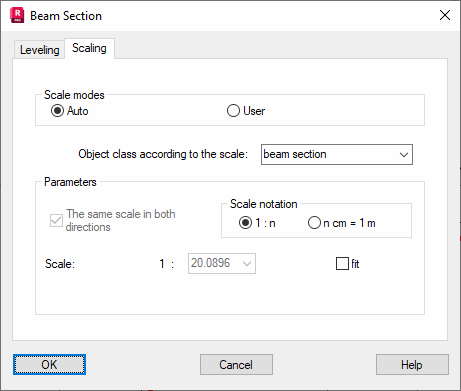Click the 'Scale:' label in Parameters

pos(60,264)
